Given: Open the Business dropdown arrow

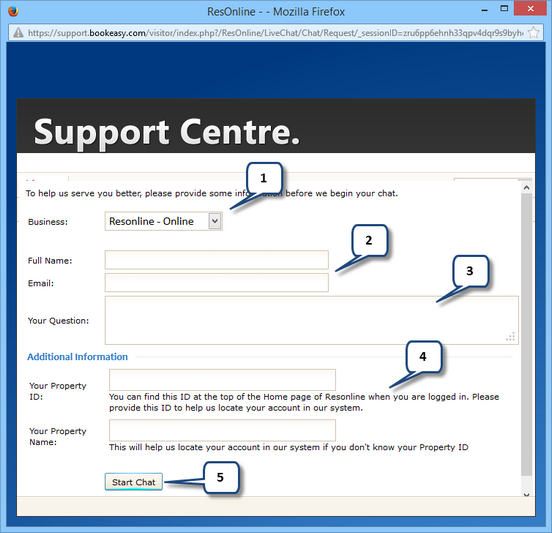Looking at the screenshot, I should coord(215,221).
